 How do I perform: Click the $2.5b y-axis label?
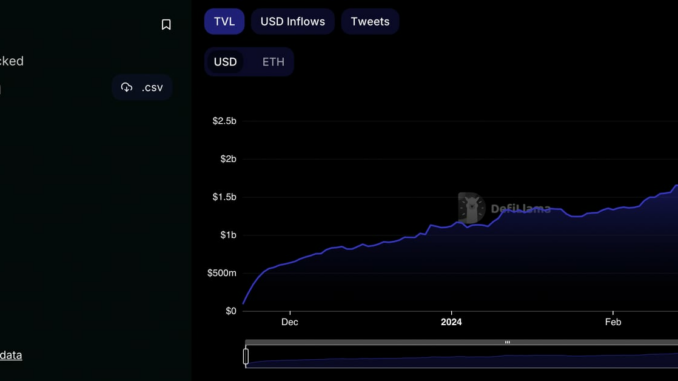[224, 121]
